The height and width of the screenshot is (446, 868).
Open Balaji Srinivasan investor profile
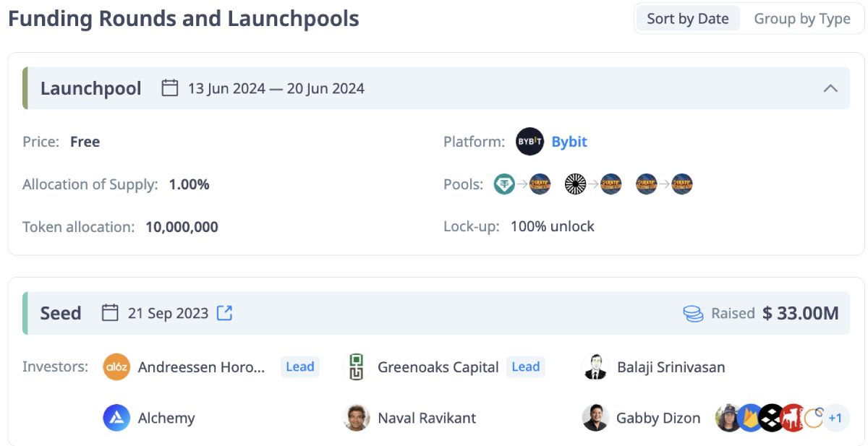point(671,367)
